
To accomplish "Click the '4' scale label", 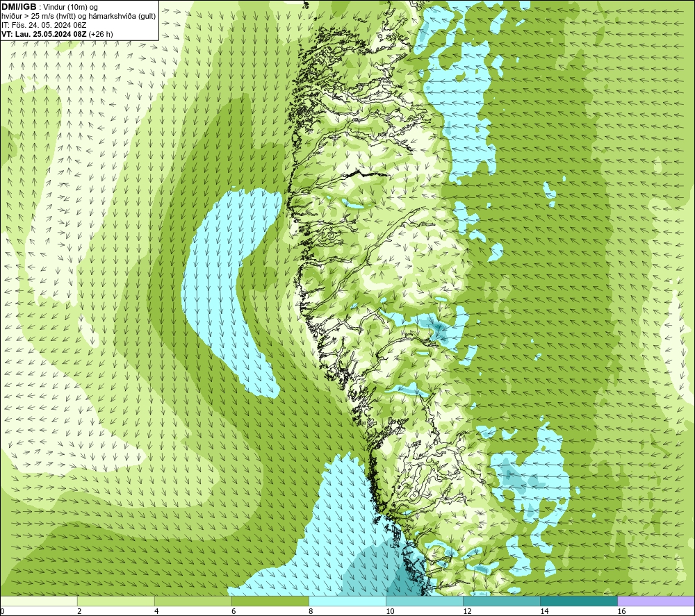I will (156, 611).
